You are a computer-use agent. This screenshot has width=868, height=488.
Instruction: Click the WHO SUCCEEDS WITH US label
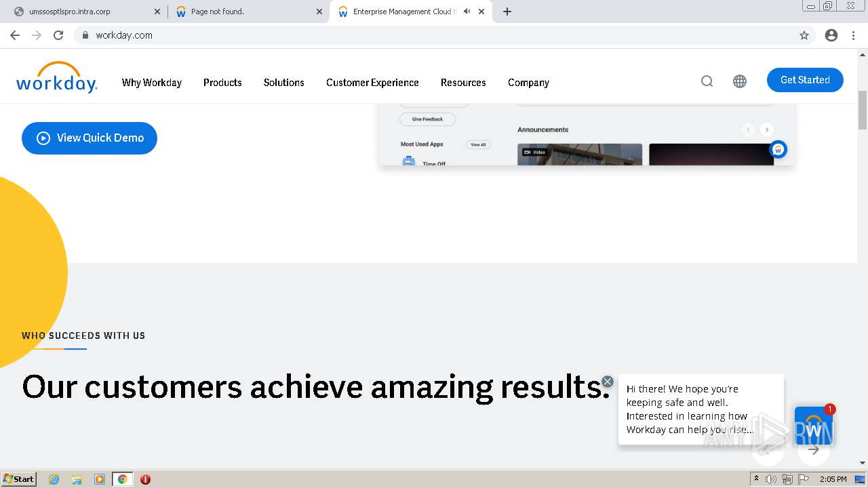click(x=83, y=335)
